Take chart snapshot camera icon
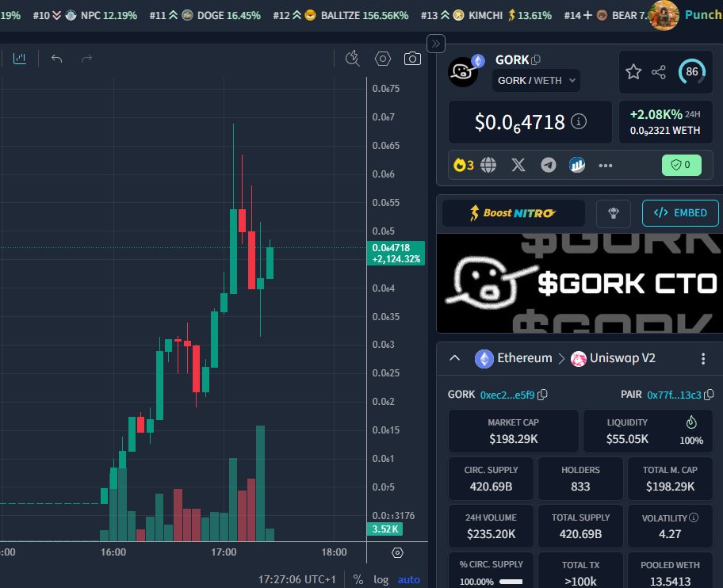 (412, 59)
